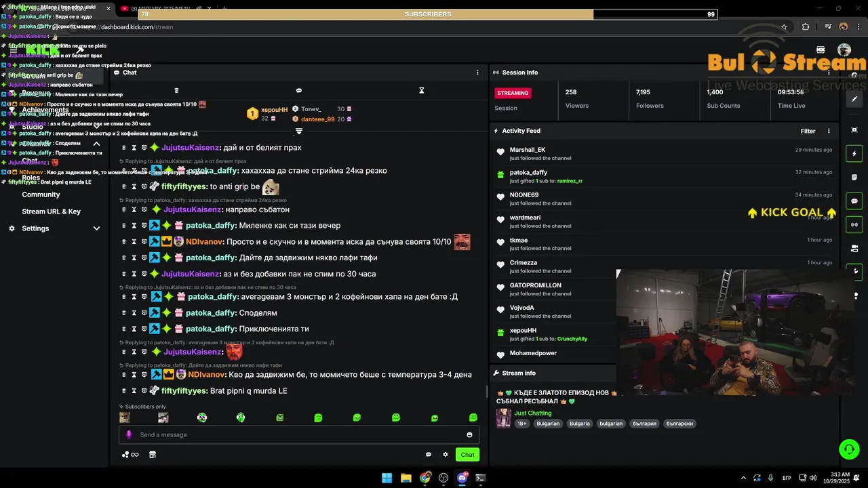Open Session Info panel options menu
The height and width of the screenshot is (488, 868).
829,73
